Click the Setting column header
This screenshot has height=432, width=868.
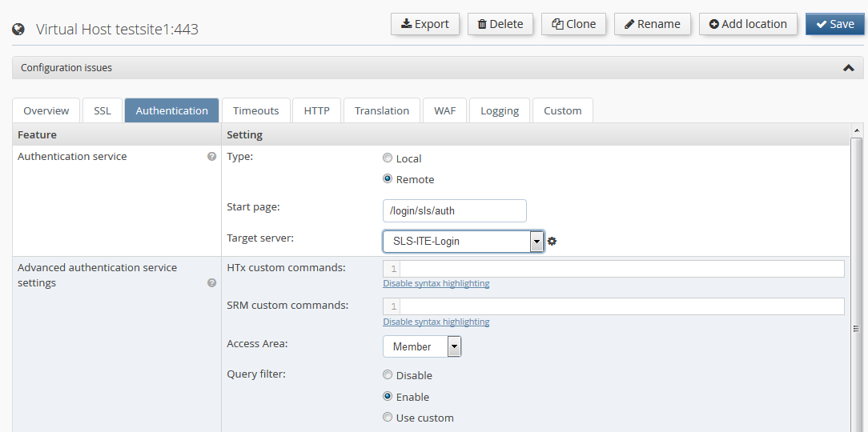click(x=245, y=134)
